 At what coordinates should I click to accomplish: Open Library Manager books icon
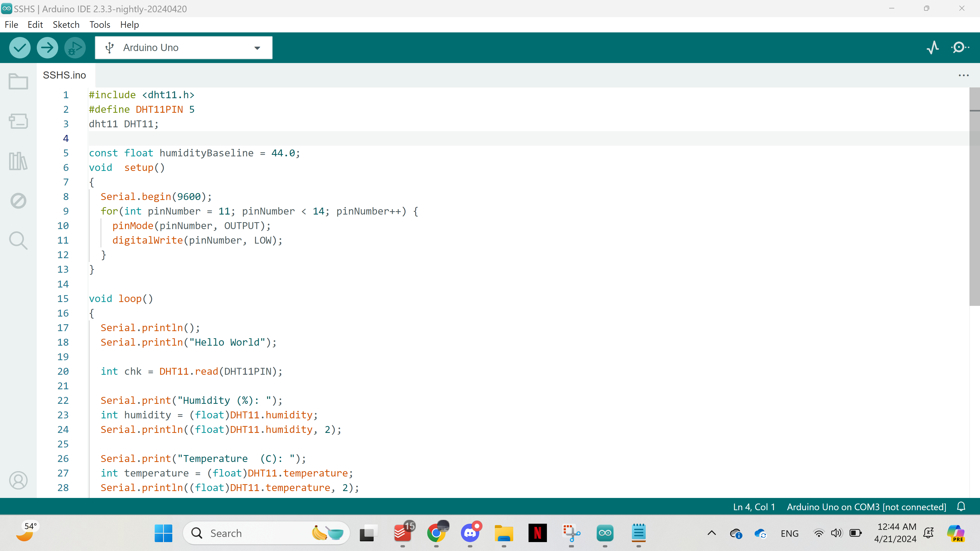coord(18,161)
